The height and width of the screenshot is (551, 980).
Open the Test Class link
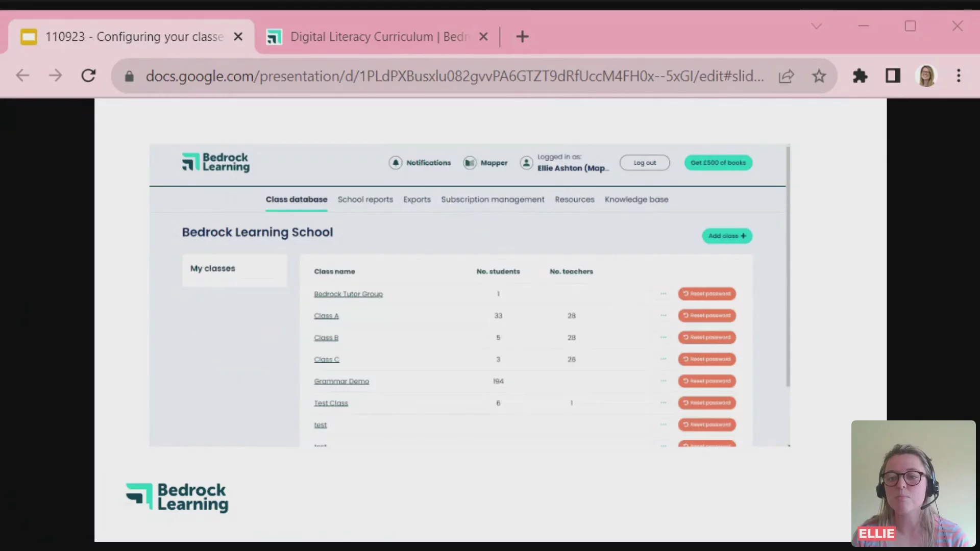(331, 404)
